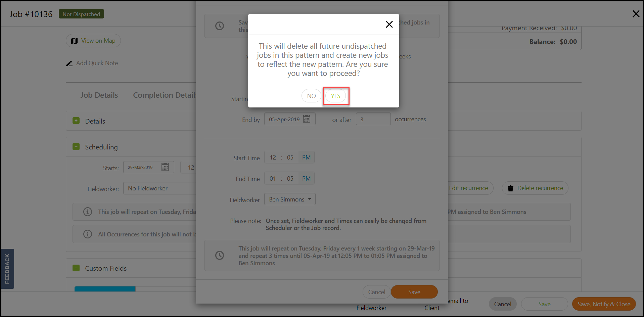Viewport: 644px width, 317px height.
Task: Switch to the Job Details tab
Action: pos(99,95)
